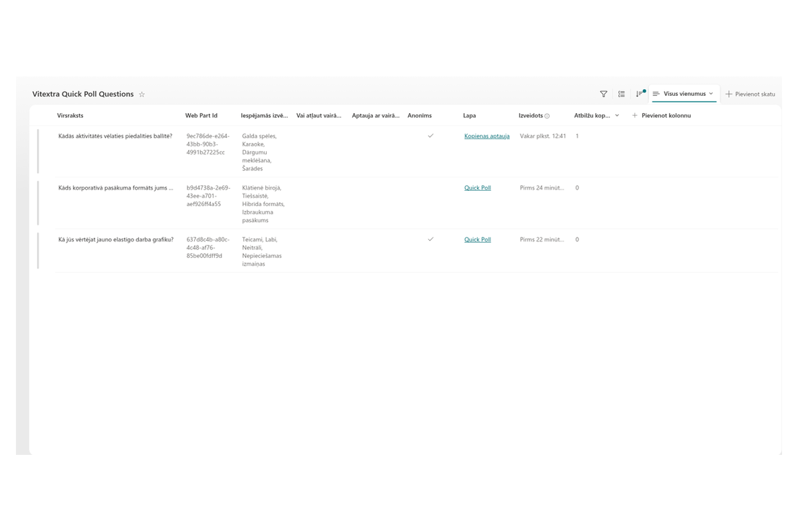Click the Web Part Id column header

coord(201,116)
